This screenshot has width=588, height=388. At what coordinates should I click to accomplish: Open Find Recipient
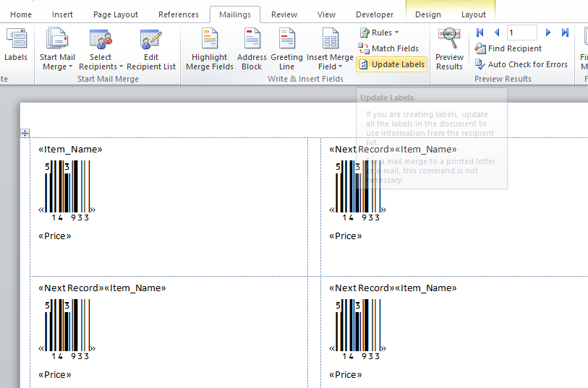click(508, 48)
